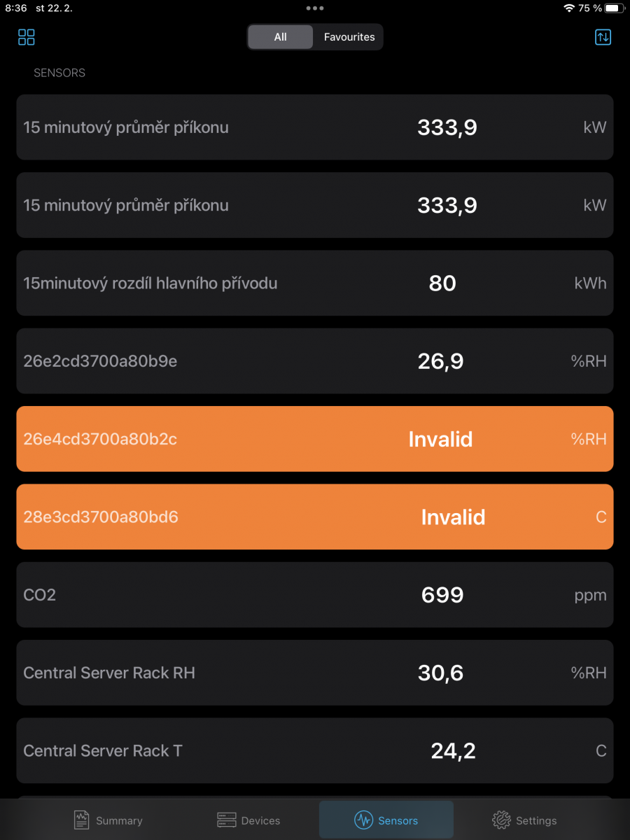This screenshot has height=840, width=630.
Task: Tap the three-dot multitasking indicator
Action: point(315,8)
